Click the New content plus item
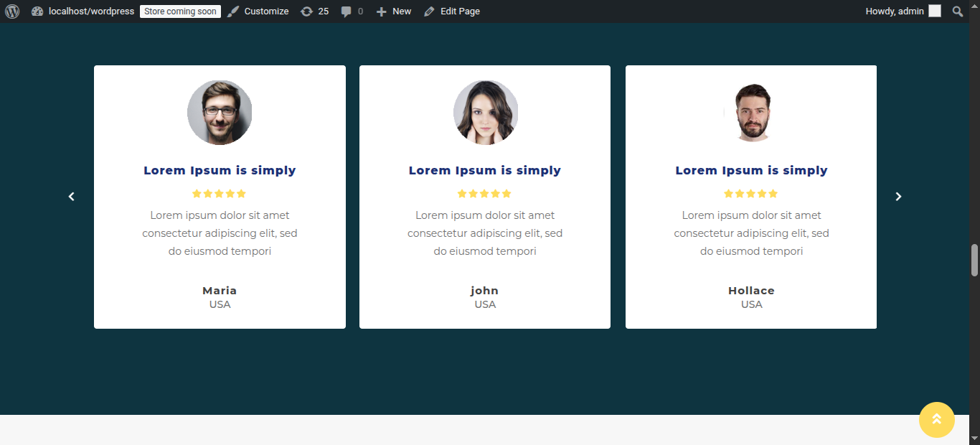 point(394,11)
